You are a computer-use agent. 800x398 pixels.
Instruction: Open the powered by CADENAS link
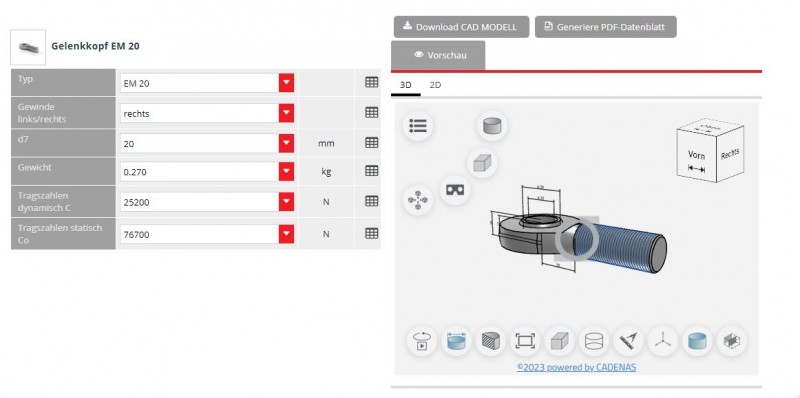coord(577,367)
